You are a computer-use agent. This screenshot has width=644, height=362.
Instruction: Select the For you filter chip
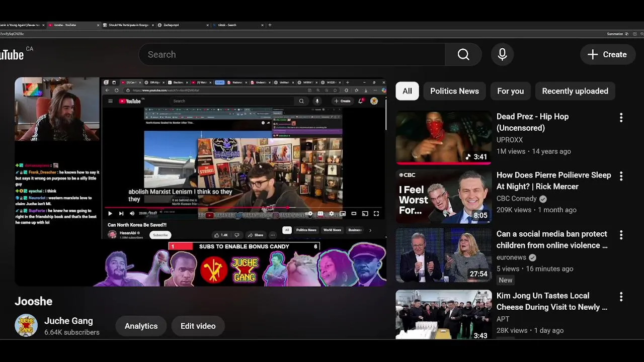click(x=510, y=91)
